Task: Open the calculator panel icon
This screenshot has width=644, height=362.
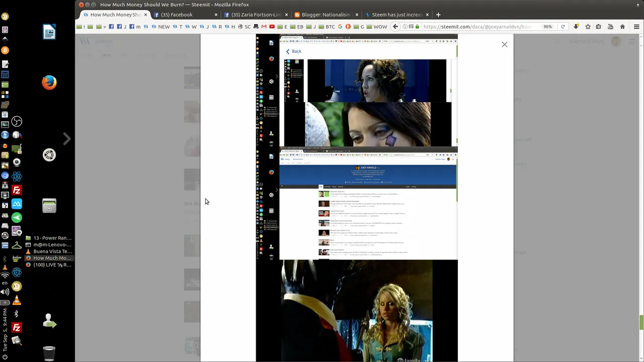Action: point(5,74)
